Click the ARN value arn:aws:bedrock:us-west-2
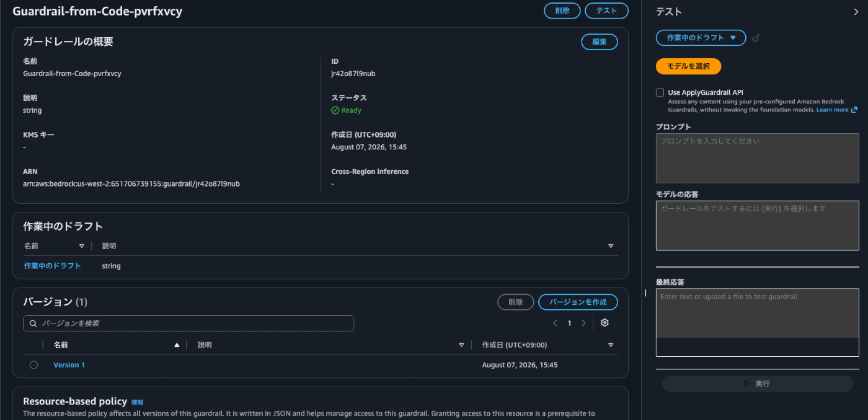The height and width of the screenshot is (420, 868). (131, 184)
